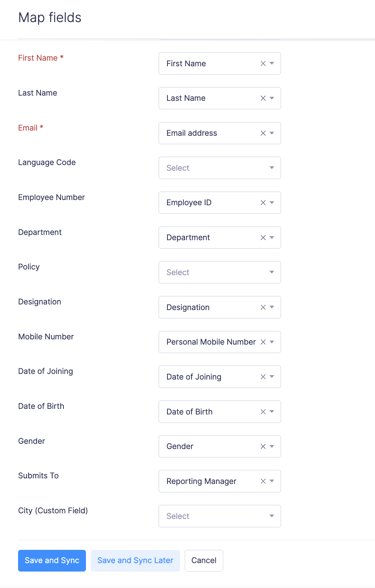Expand the Submits To dropdown arrow
Image resolution: width=375 pixels, height=588 pixels.
272,481
